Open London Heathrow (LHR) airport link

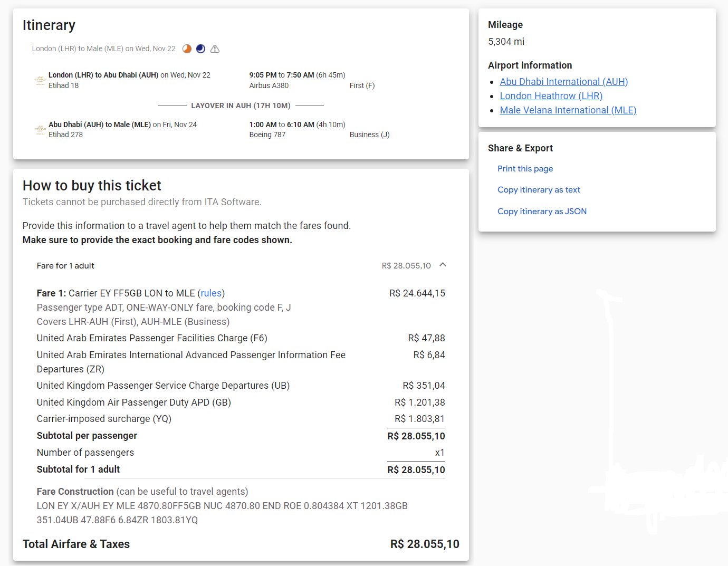(551, 96)
